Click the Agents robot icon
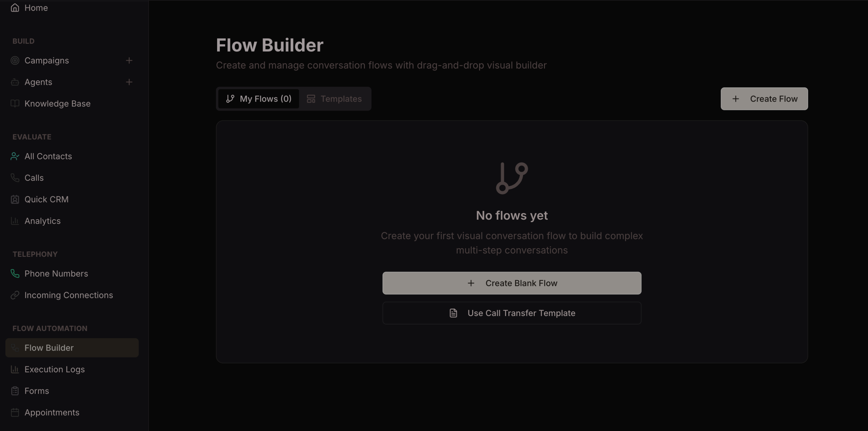 coord(15,82)
